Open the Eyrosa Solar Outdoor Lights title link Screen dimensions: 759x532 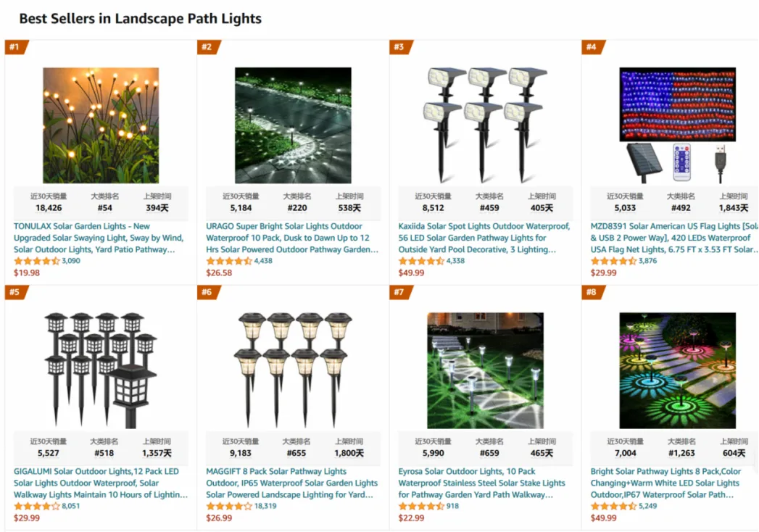(481, 483)
